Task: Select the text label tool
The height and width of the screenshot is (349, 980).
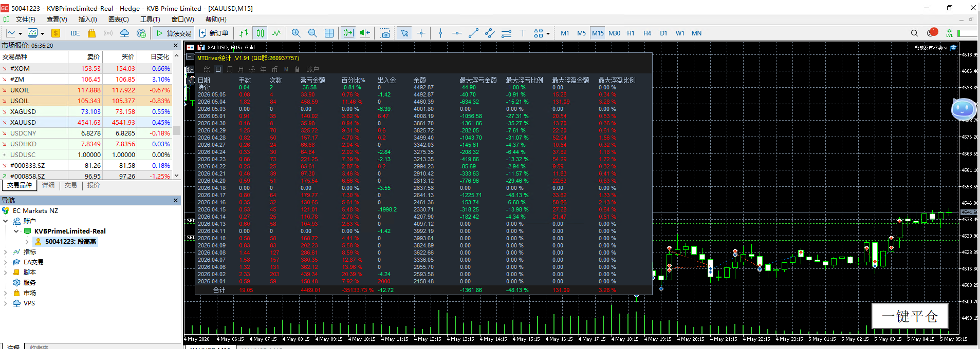Action: (523, 33)
